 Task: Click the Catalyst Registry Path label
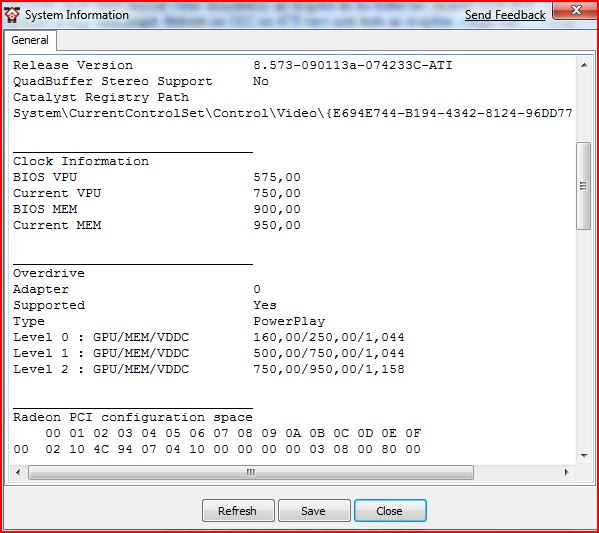(x=101, y=97)
